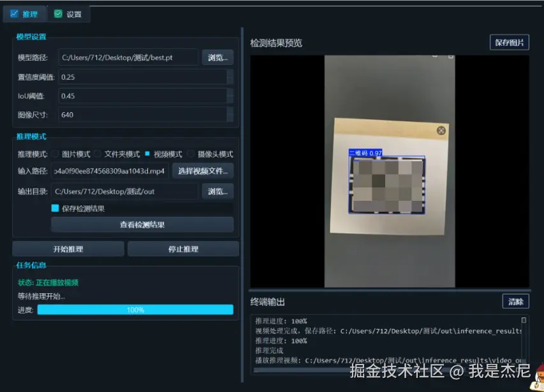Select the 图片模式 radio button
The width and height of the screenshot is (544, 392).
(55, 154)
